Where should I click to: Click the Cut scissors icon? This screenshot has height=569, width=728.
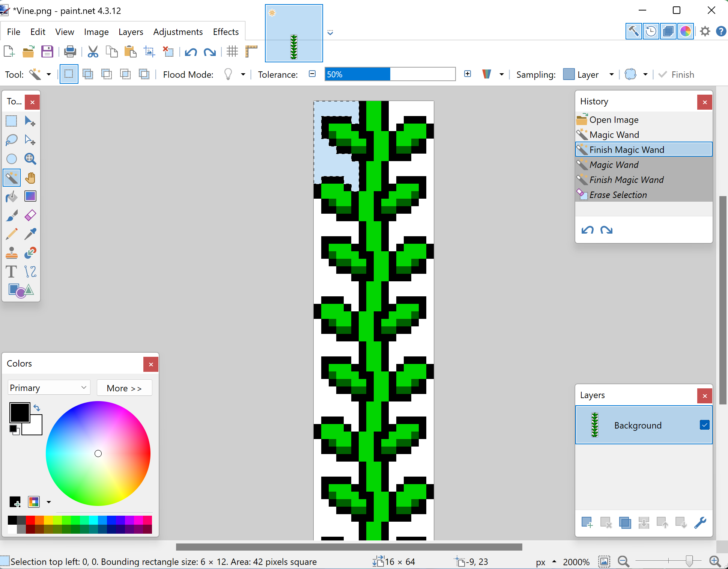[93, 51]
